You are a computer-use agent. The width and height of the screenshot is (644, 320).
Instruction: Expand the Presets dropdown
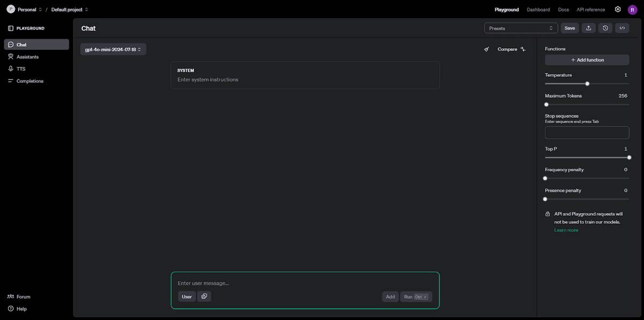[x=521, y=28]
